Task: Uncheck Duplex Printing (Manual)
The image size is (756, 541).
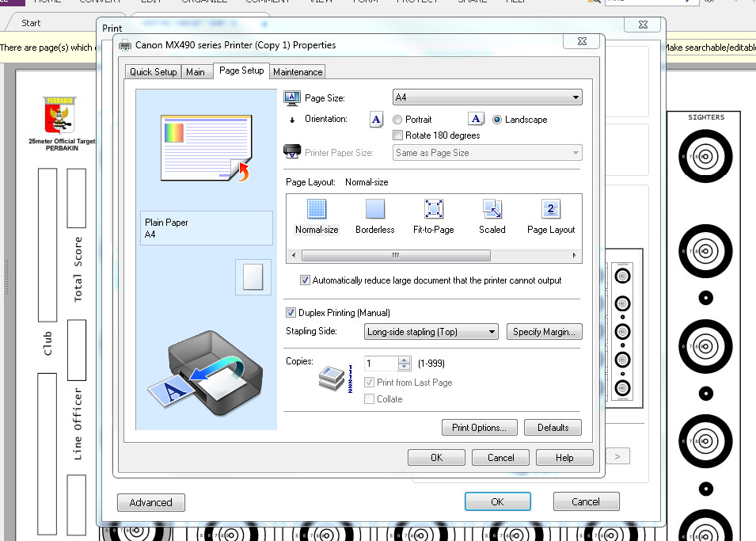Action: pyautogui.click(x=291, y=312)
